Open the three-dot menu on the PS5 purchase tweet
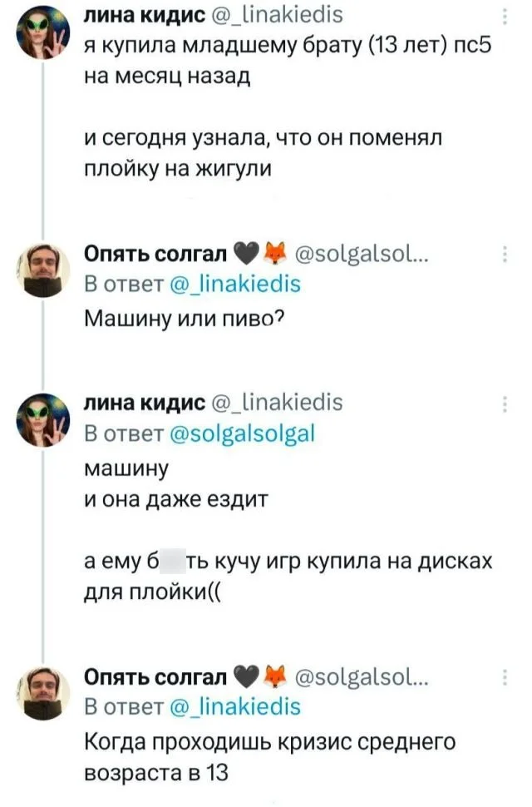This screenshot has height=807, width=532. pyautogui.click(x=506, y=19)
